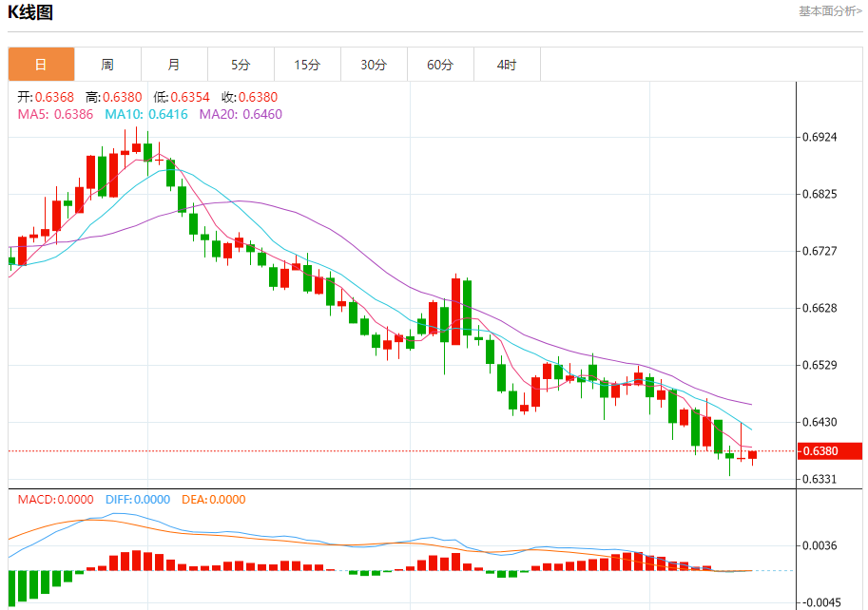
Task: Click the 低:0.6354 low price value
Action: click(182, 97)
